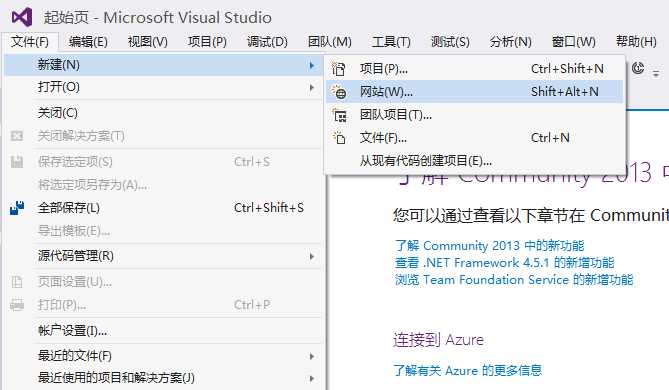Open the 文件(F) menu

pyautogui.click(x=29, y=41)
